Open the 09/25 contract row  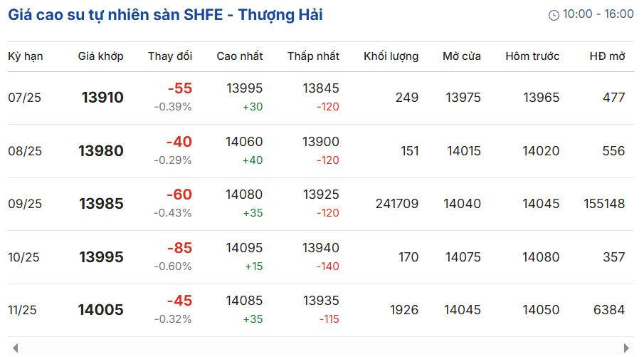click(x=321, y=204)
